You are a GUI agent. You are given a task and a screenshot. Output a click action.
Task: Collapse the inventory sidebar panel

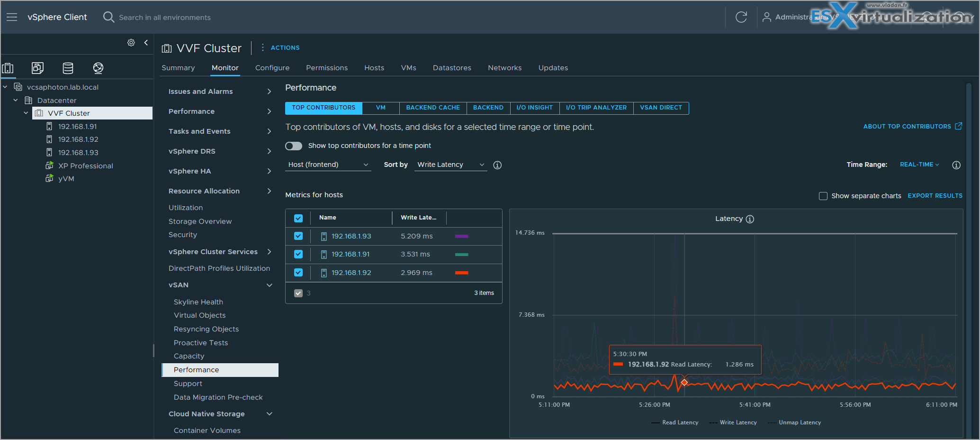146,43
